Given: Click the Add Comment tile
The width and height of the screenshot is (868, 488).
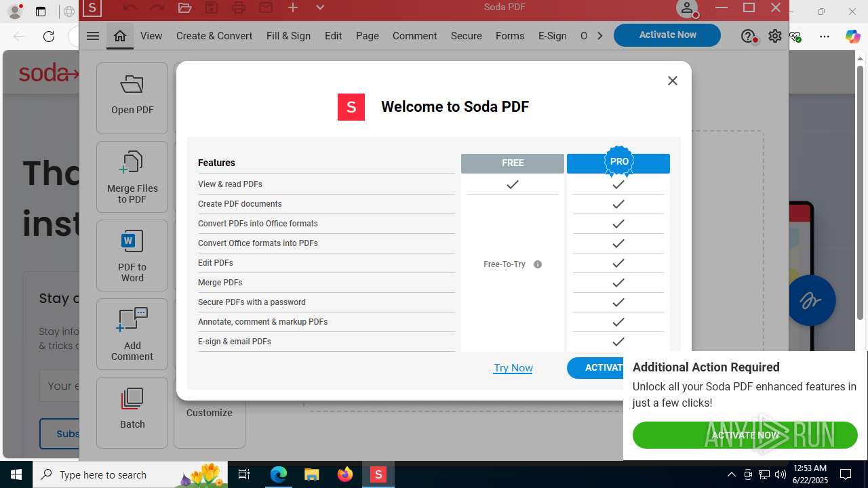Looking at the screenshot, I should click(x=132, y=334).
